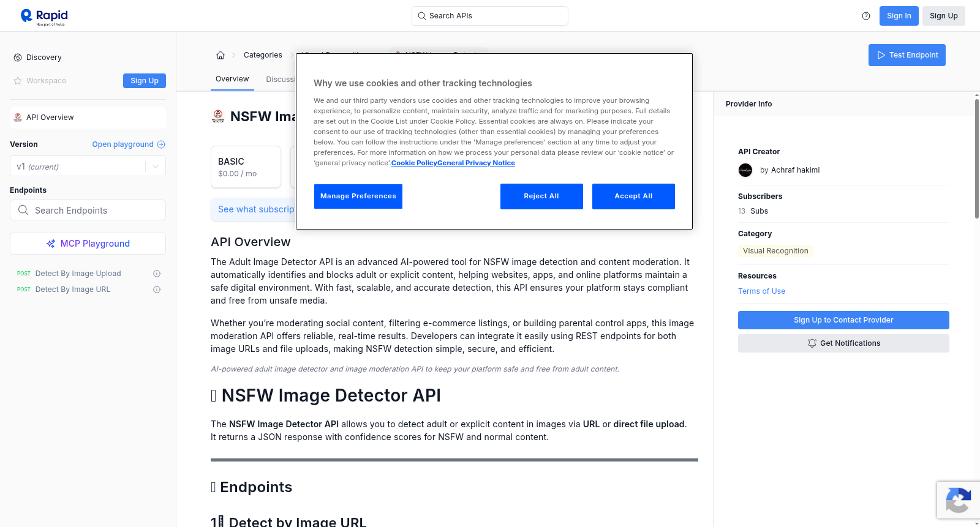Image resolution: width=980 pixels, height=527 pixels.
Task: Click the magnifier icon in Search APIs
Action: pos(422,16)
